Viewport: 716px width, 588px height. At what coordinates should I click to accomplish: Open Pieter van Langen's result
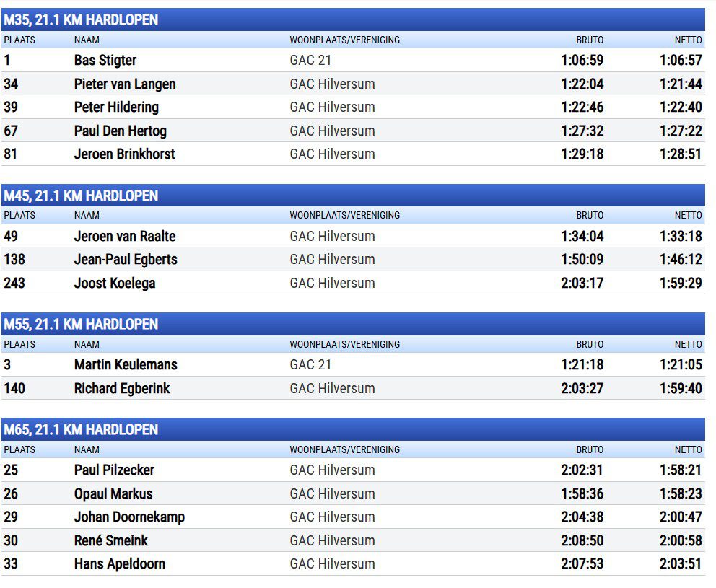coord(124,84)
